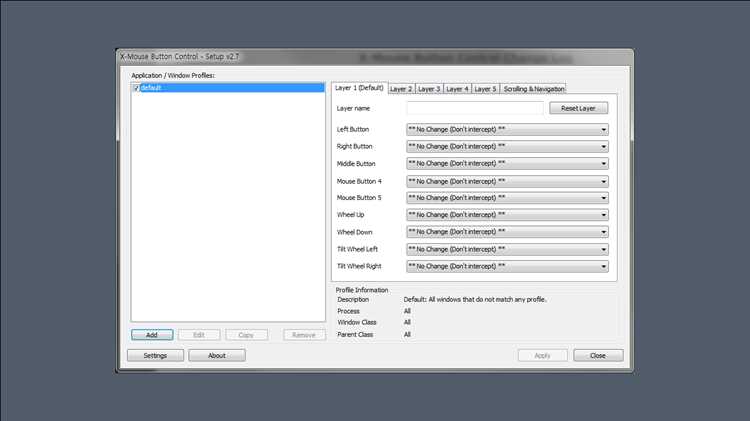Close the setup window via Close button

(x=598, y=355)
